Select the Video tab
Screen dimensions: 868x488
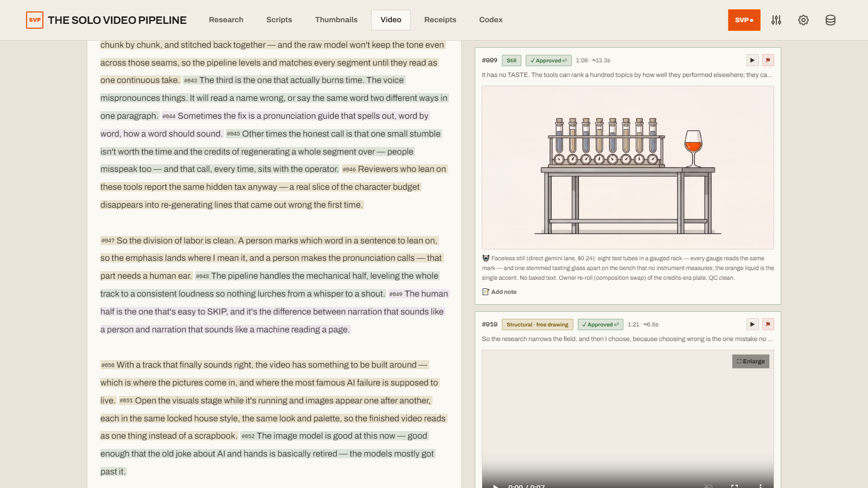pyautogui.click(x=391, y=20)
